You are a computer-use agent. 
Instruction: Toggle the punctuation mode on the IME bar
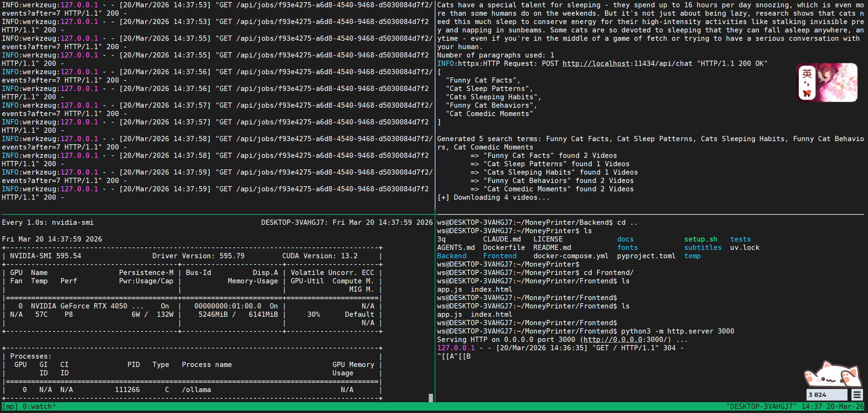click(x=807, y=84)
